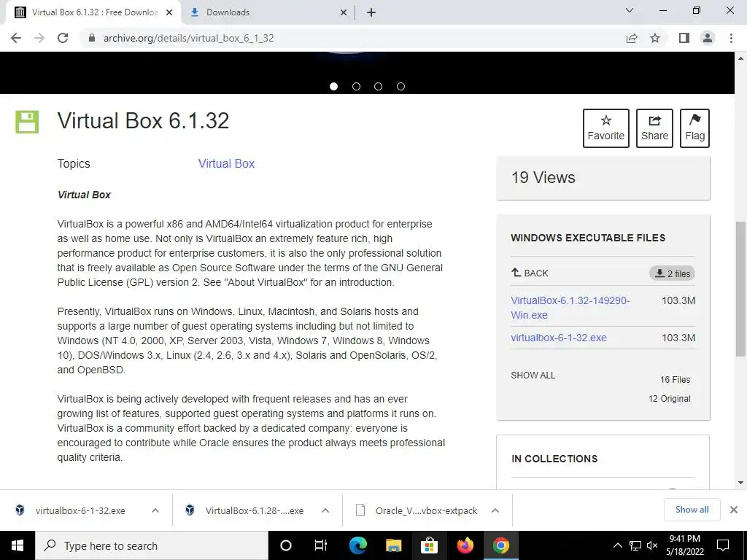
Task: Open the browser side panel
Action: [x=684, y=38]
